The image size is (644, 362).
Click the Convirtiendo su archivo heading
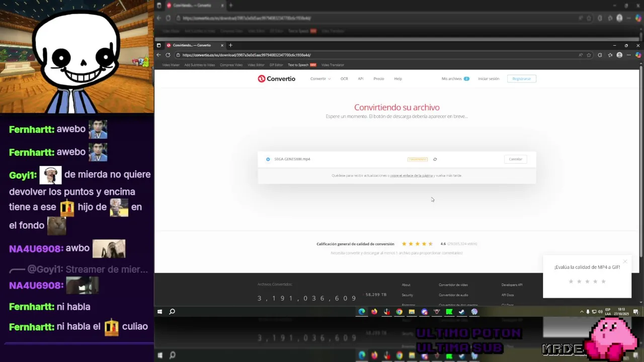[397, 108]
